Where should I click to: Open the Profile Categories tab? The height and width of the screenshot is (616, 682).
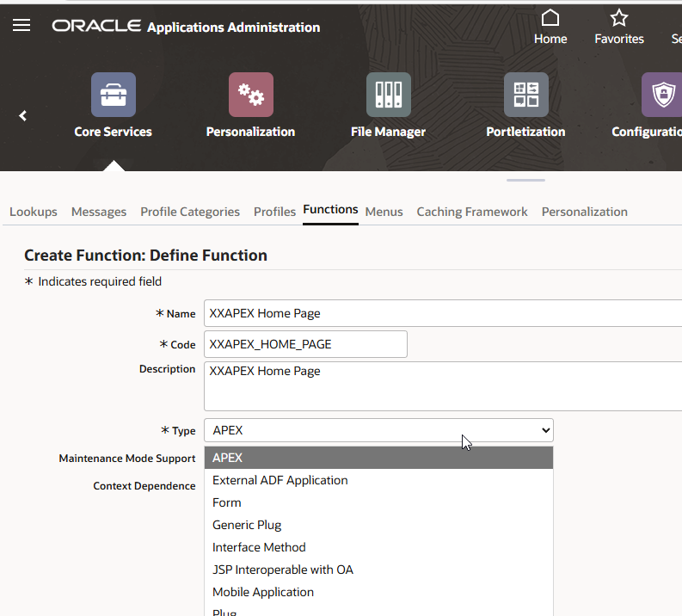[x=190, y=212]
